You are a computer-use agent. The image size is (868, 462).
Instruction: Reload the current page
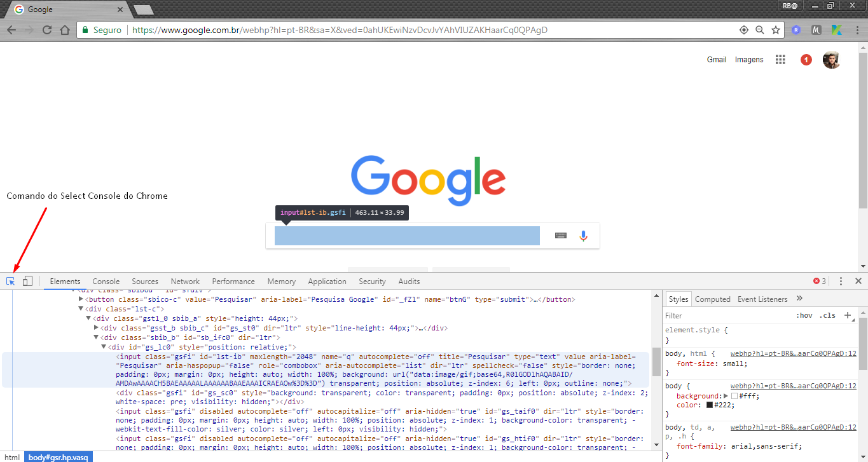pyautogui.click(x=47, y=30)
